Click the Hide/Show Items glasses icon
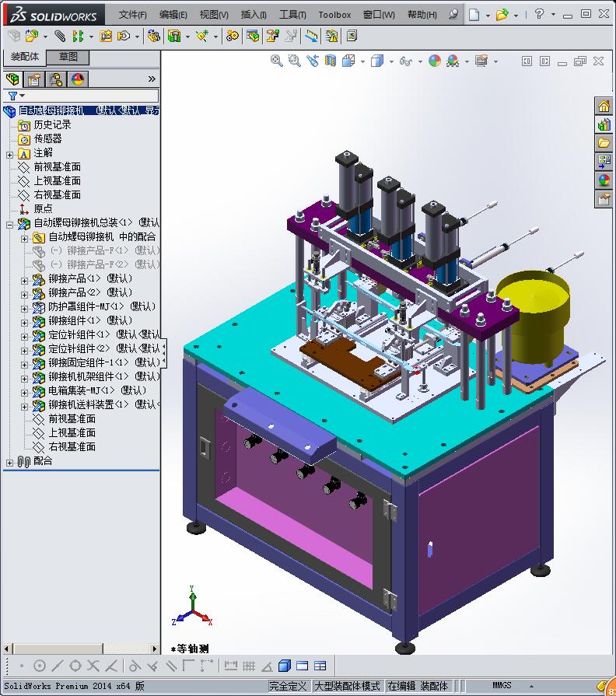Viewport: 616px width, 696px height. pos(406,61)
